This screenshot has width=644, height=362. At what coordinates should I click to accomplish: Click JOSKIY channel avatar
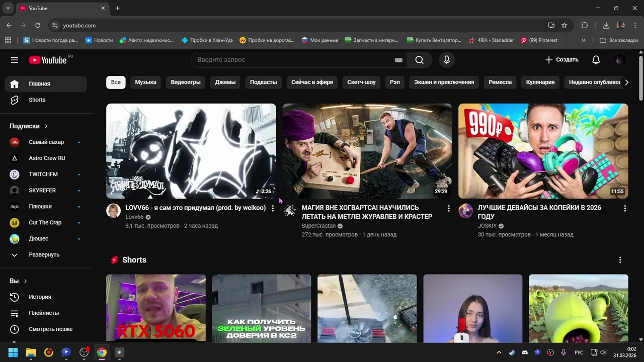point(465,211)
